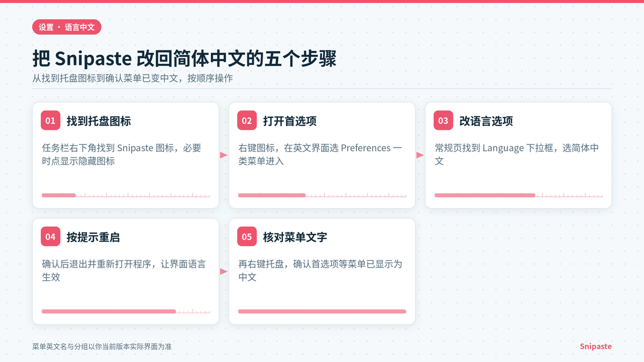The height and width of the screenshot is (362, 644).
Task: Click the 05 step number badge
Action: (247, 237)
